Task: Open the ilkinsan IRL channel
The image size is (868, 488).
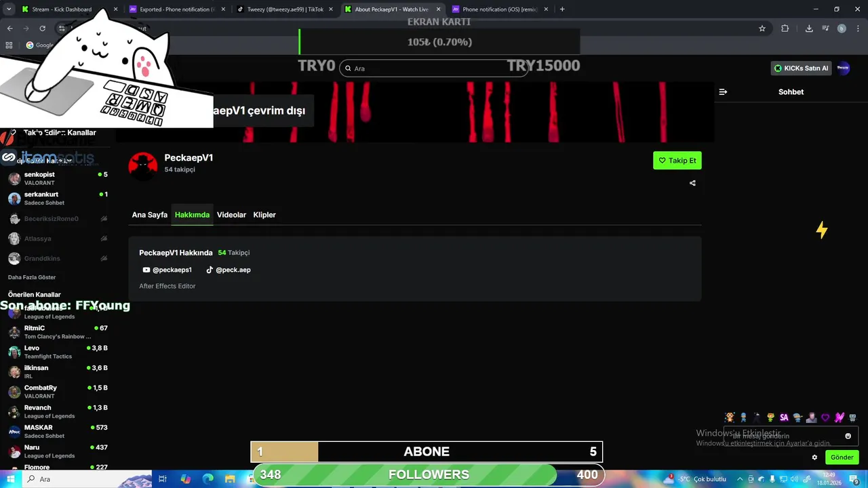Action: point(58,371)
